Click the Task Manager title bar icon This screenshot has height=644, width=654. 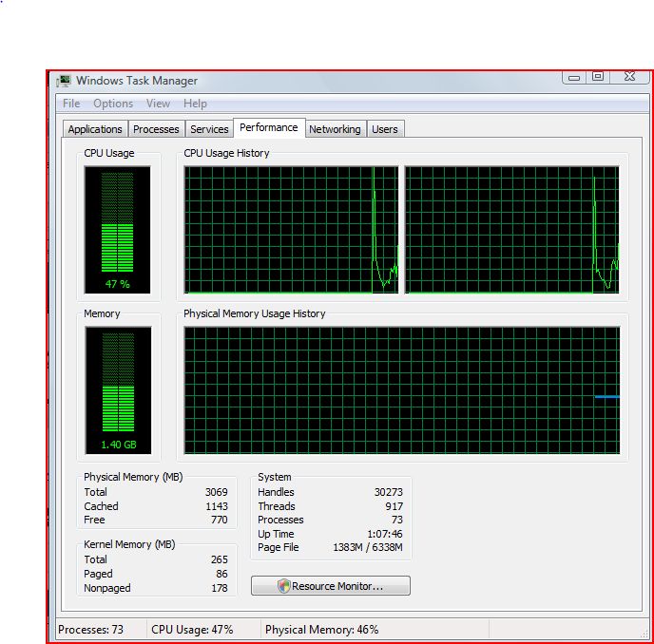65,81
